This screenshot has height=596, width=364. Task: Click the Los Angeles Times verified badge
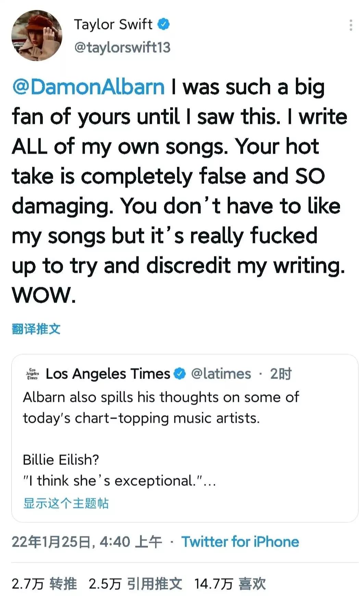click(x=180, y=374)
